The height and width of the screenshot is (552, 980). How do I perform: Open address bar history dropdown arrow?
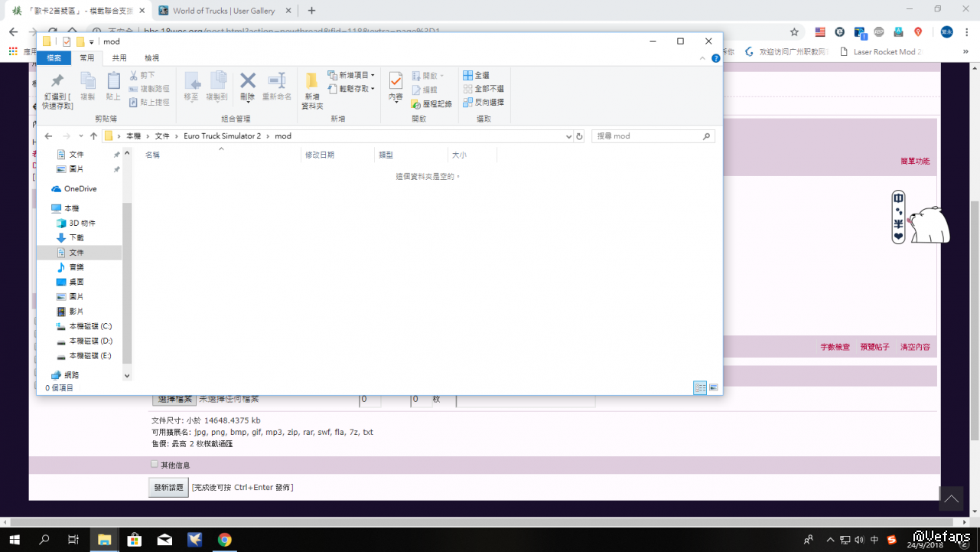(568, 136)
